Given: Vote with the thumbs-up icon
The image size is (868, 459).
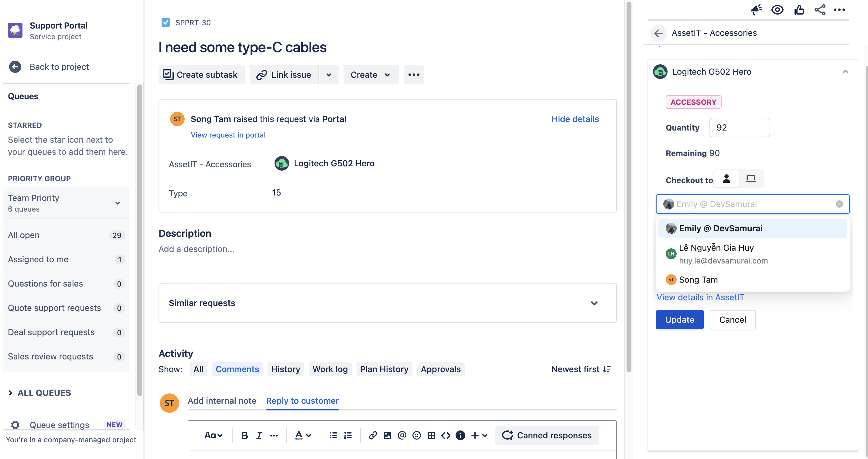Looking at the screenshot, I should pyautogui.click(x=799, y=9).
